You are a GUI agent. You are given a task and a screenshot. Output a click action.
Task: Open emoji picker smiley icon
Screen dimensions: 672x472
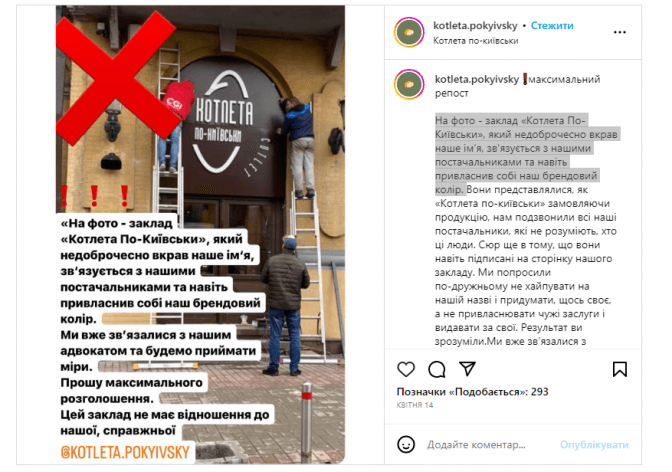point(405,445)
